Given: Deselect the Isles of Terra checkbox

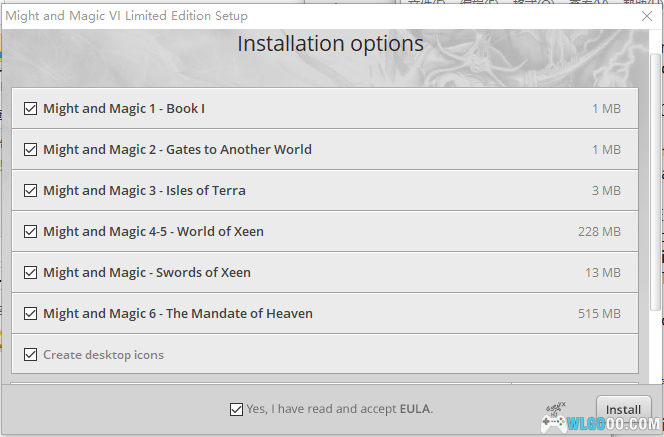Looking at the screenshot, I should click(31, 190).
